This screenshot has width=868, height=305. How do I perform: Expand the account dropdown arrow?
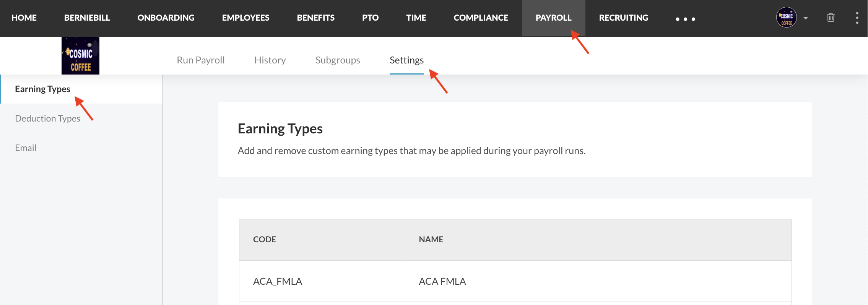click(x=806, y=18)
